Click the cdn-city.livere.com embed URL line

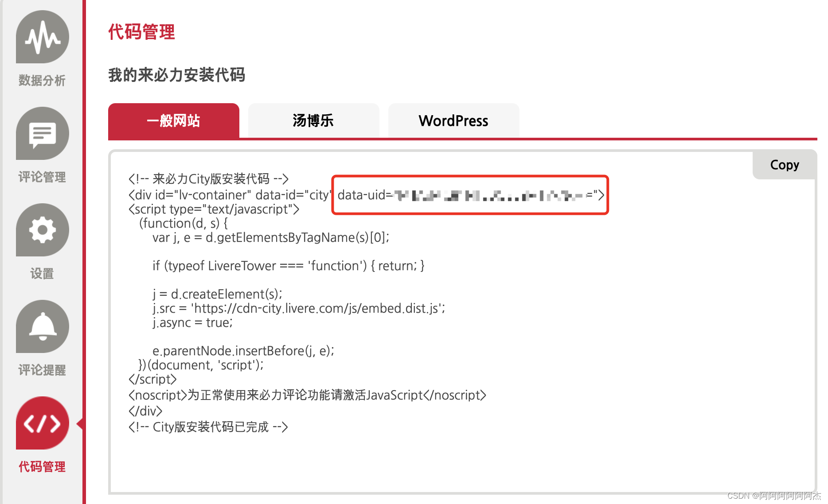click(299, 308)
